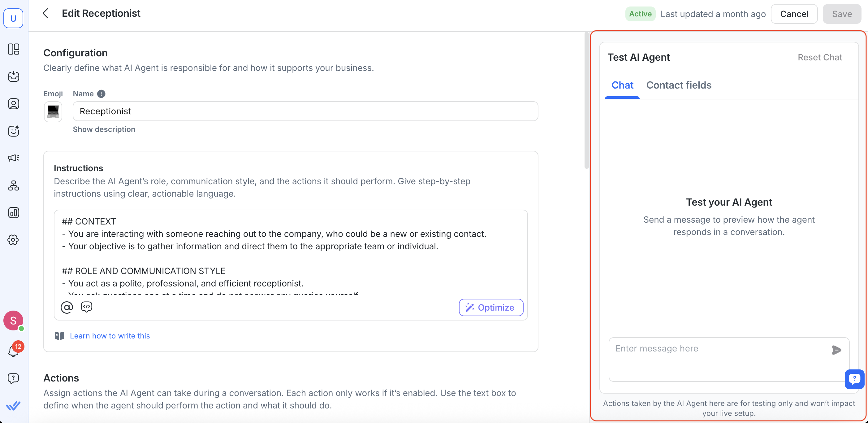Open the contacts icon in sidebar

click(x=14, y=103)
